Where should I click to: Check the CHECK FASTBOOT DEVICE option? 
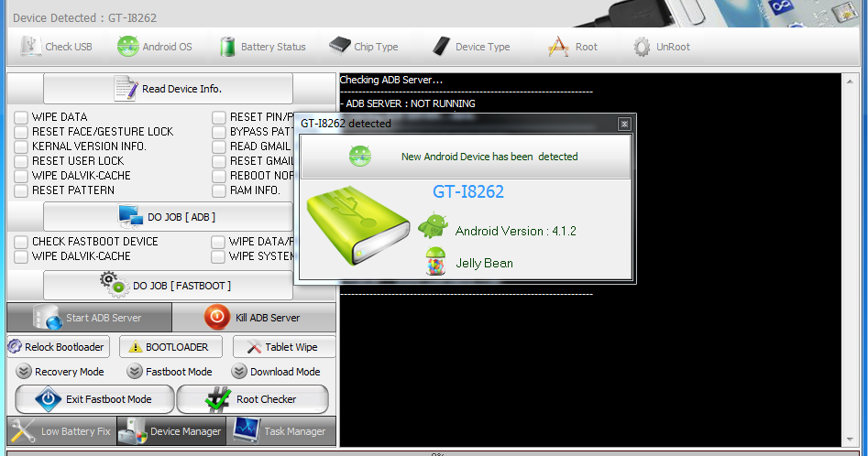click(21, 242)
